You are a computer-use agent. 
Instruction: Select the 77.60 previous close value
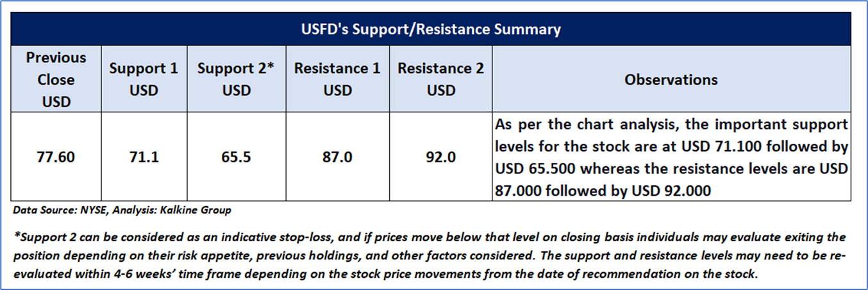click(56, 157)
